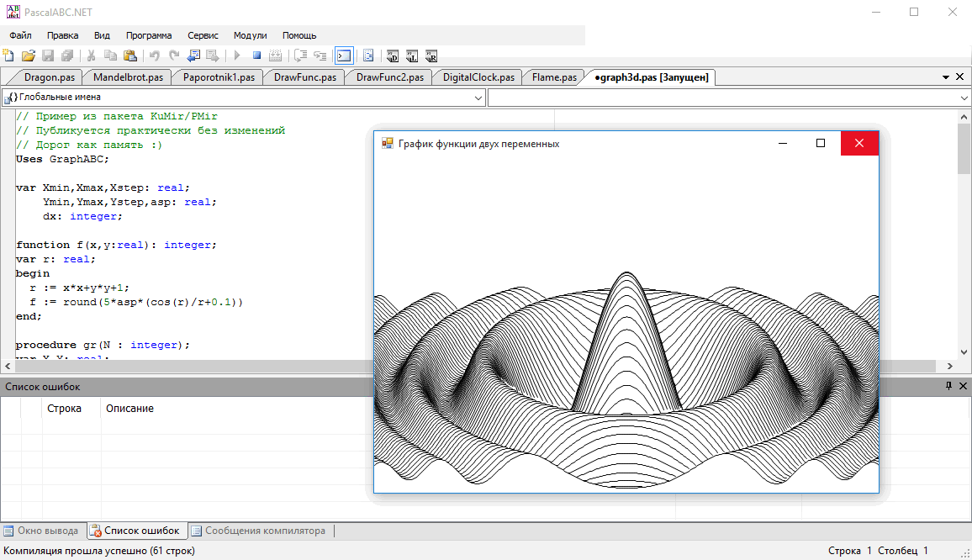Click the Pascal ABC 'D' toolbar icon

click(392, 55)
